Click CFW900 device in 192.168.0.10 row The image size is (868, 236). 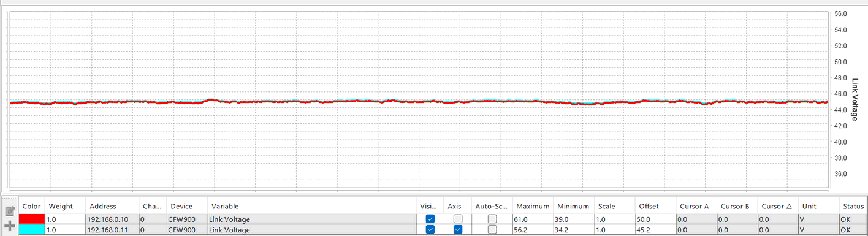[187, 219]
